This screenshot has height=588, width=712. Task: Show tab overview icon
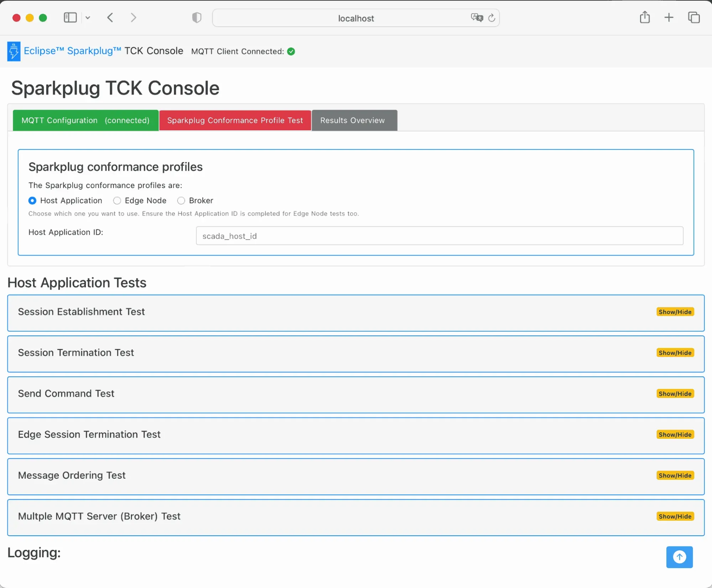694,17
